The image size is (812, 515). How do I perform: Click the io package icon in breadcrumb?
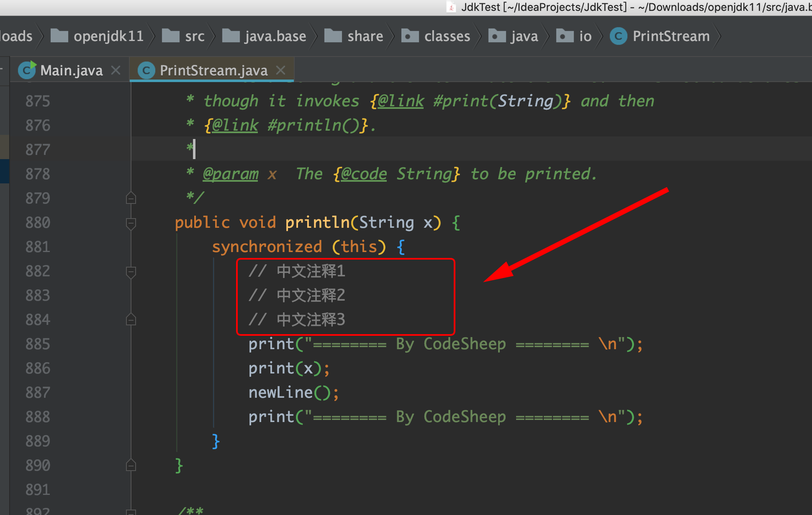click(x=565, y=36)
